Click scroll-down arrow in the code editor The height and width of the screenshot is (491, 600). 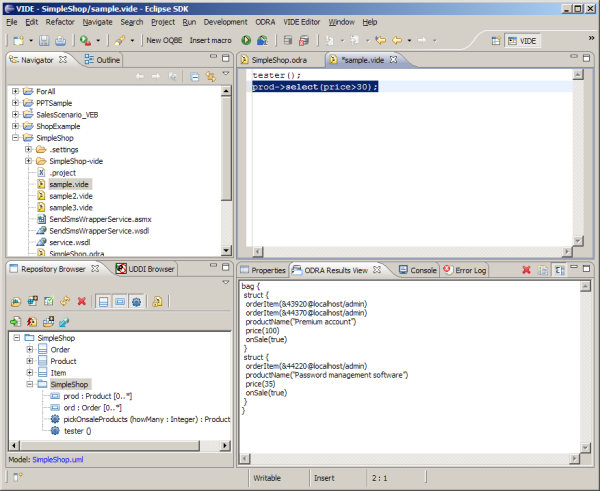pos(578,241)
